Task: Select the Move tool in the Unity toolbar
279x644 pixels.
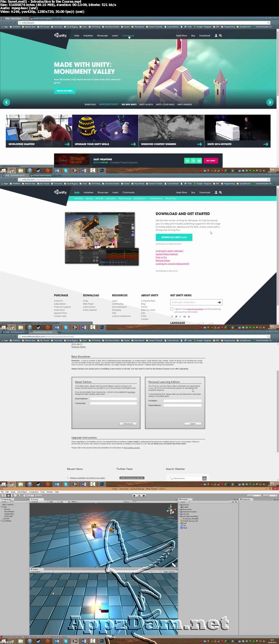Action: (x=8, y=496)
